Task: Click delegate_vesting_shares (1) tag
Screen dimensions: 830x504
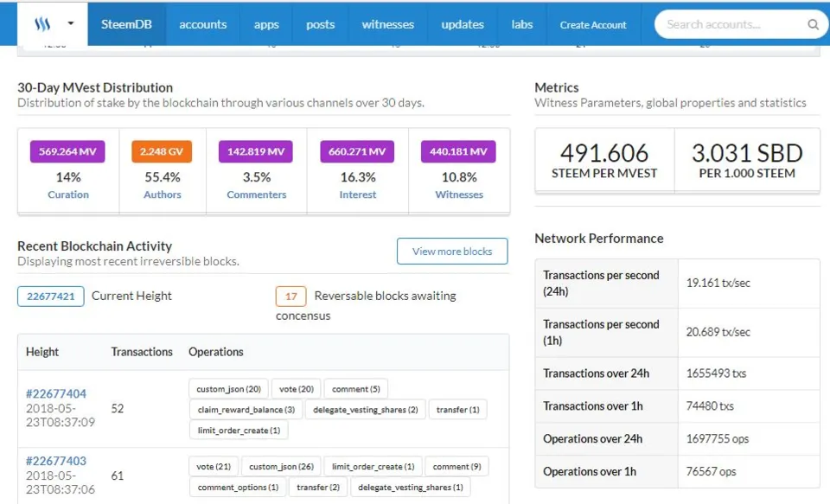Action: coord(410,487)
